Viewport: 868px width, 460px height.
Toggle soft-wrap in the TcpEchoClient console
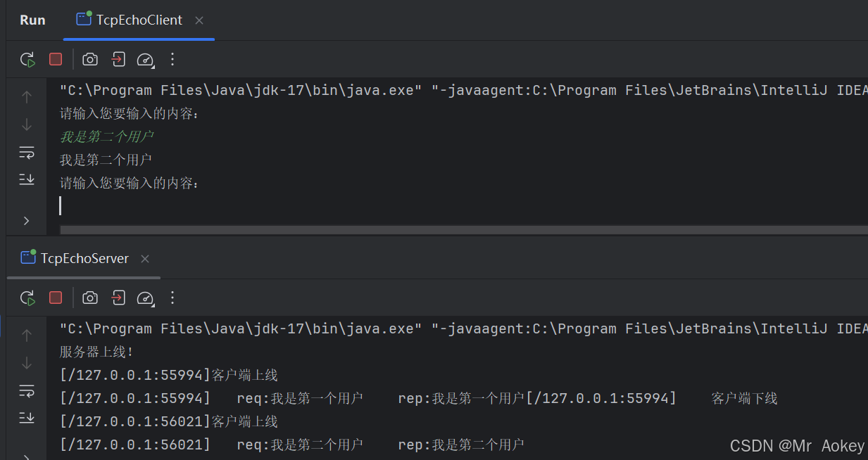(27, 153)
